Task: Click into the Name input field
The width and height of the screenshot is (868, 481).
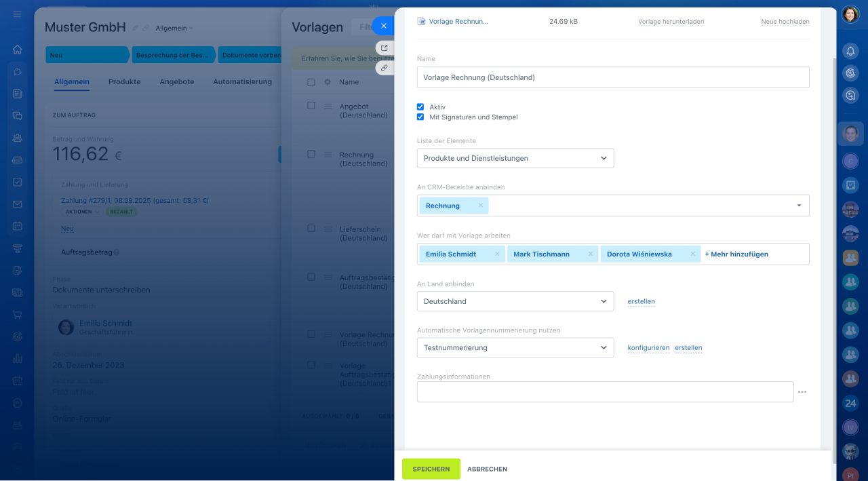Action: 613,77
